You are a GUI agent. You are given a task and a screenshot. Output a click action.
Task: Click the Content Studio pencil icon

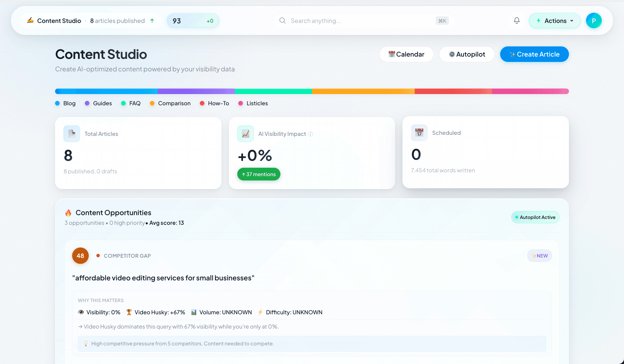(x=31, y=20)
